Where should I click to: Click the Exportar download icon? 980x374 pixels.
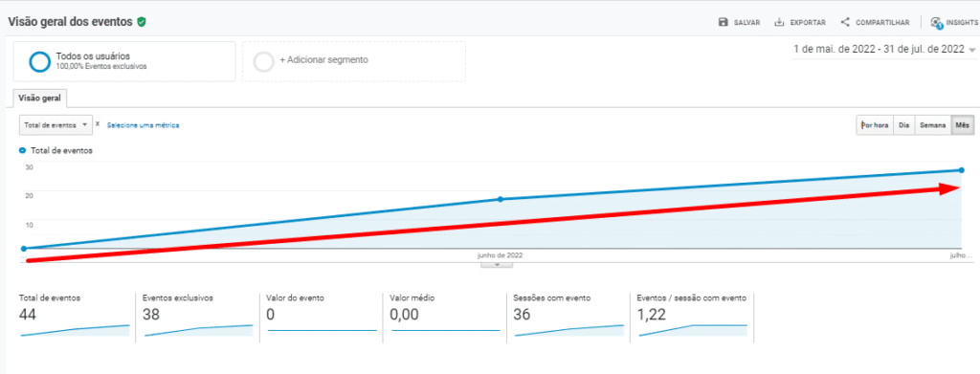point(779,22)
